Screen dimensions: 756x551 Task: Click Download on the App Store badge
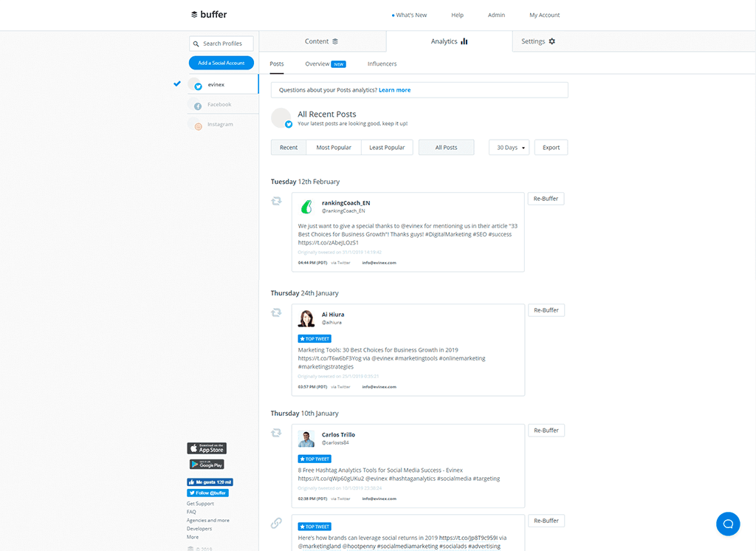pos(207,448)
